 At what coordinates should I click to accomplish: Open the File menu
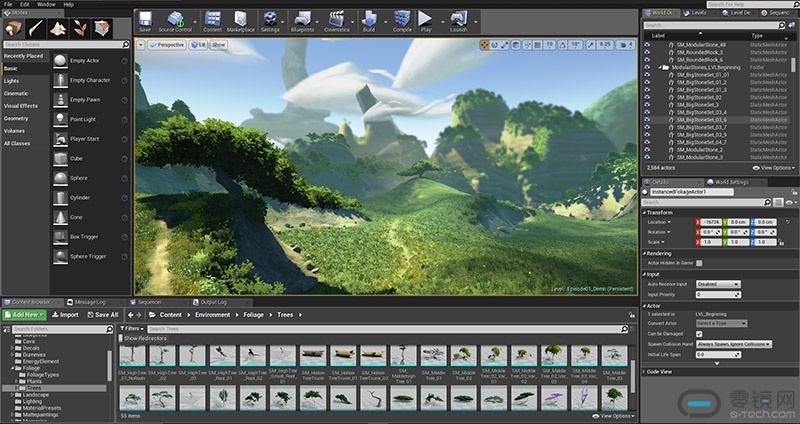click(x=8, y=4)
